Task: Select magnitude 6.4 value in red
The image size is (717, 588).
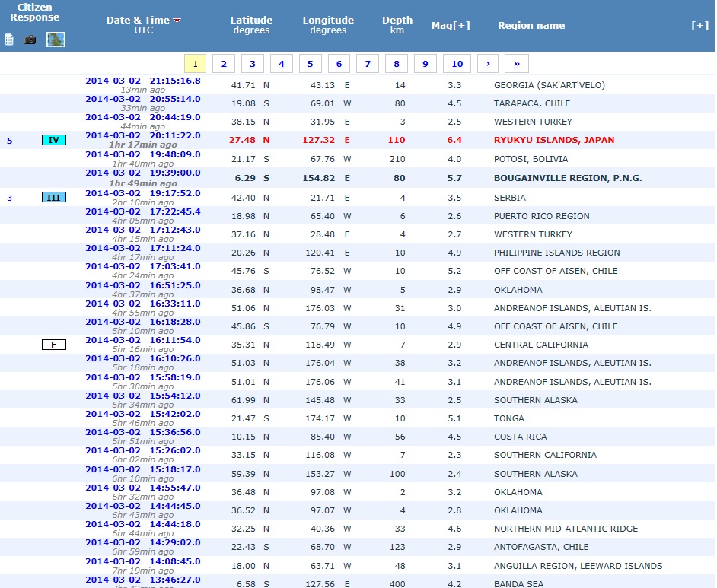Action: click(x=454, y=140)
